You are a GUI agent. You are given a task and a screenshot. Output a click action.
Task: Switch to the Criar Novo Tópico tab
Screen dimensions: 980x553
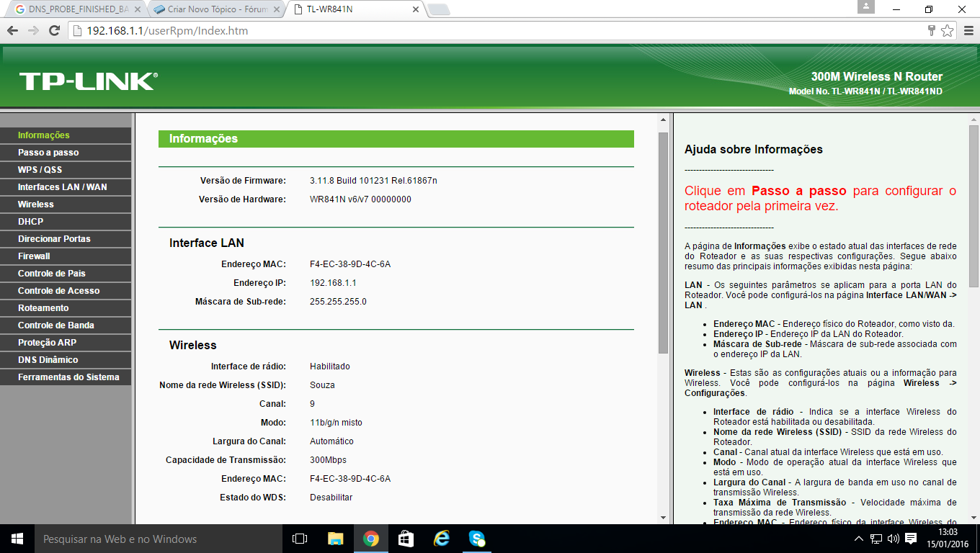click(x=216, y=10)
